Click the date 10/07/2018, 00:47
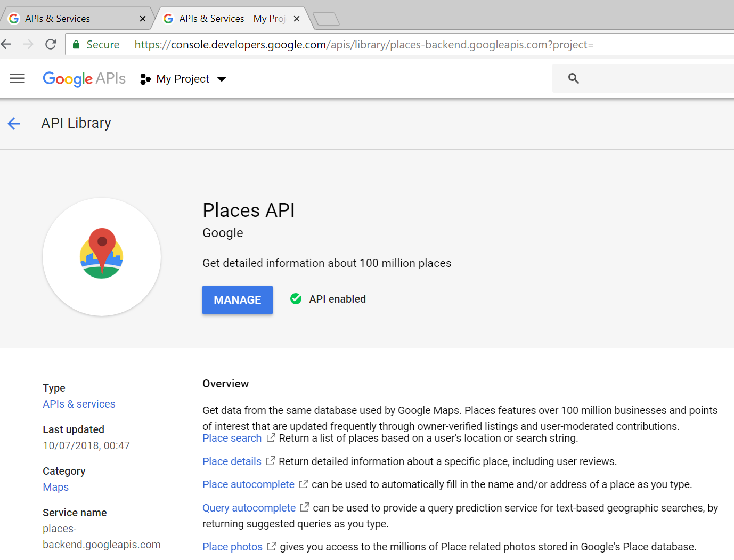 pos(86,445)
